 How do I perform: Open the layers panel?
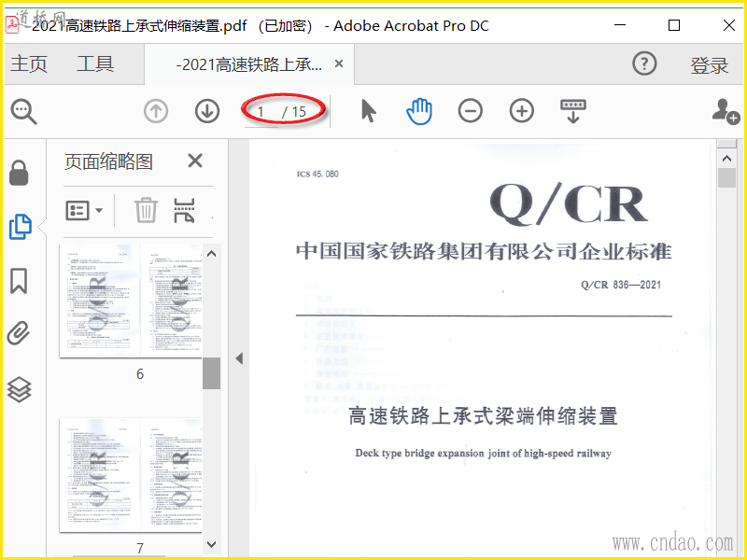[x=19, y=389]
